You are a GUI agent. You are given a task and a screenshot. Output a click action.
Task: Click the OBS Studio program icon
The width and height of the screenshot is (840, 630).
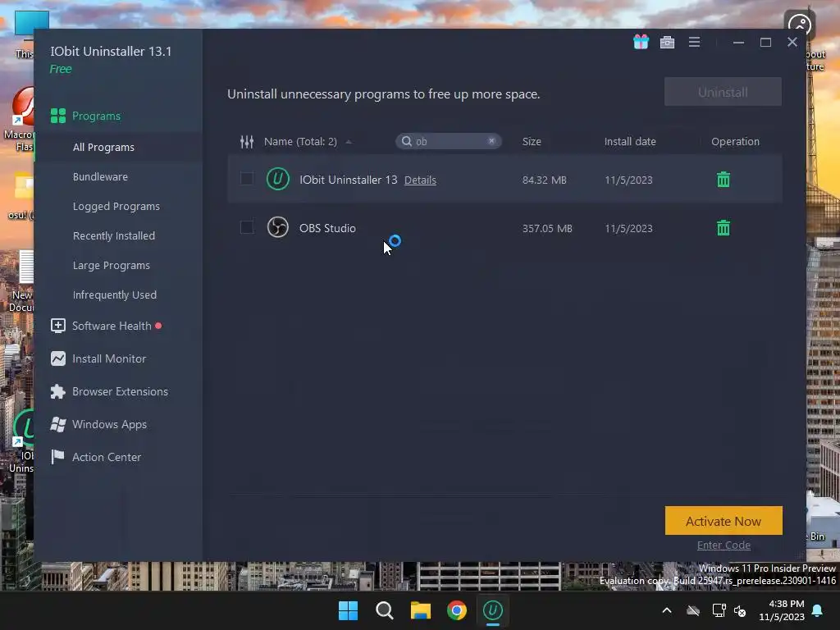(277, 227)
